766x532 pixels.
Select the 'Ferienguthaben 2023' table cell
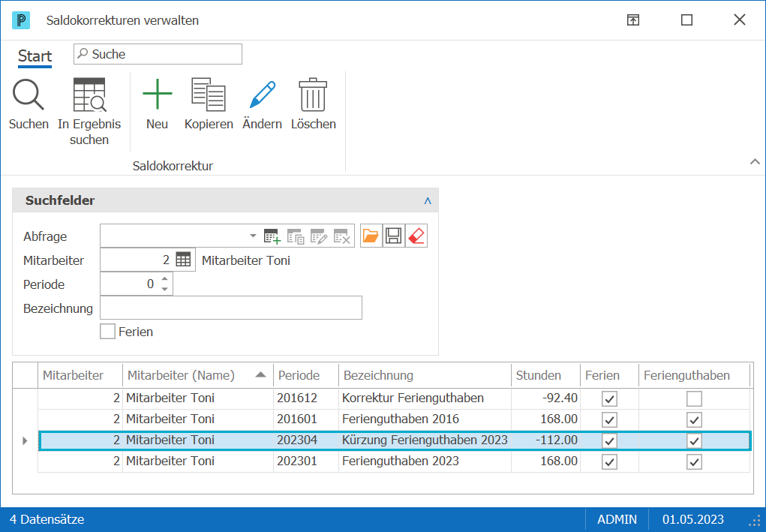click(x=425, y=461)
